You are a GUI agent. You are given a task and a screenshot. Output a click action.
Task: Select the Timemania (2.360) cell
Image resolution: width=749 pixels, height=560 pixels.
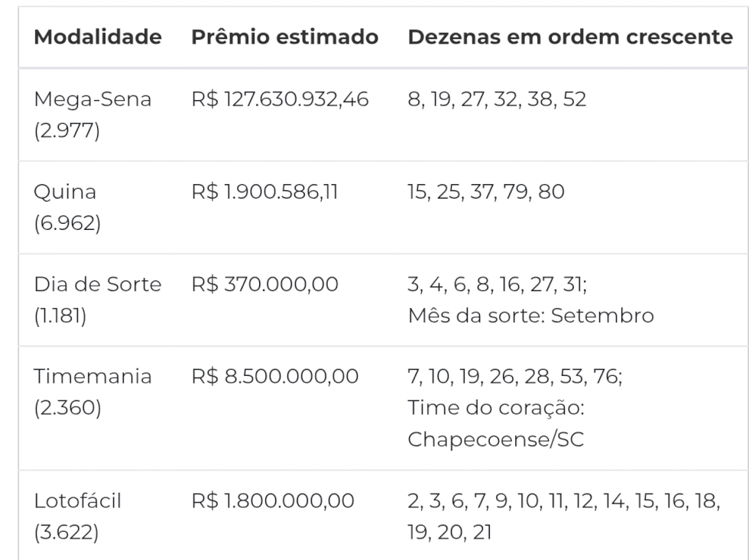[x=92, y=392]
